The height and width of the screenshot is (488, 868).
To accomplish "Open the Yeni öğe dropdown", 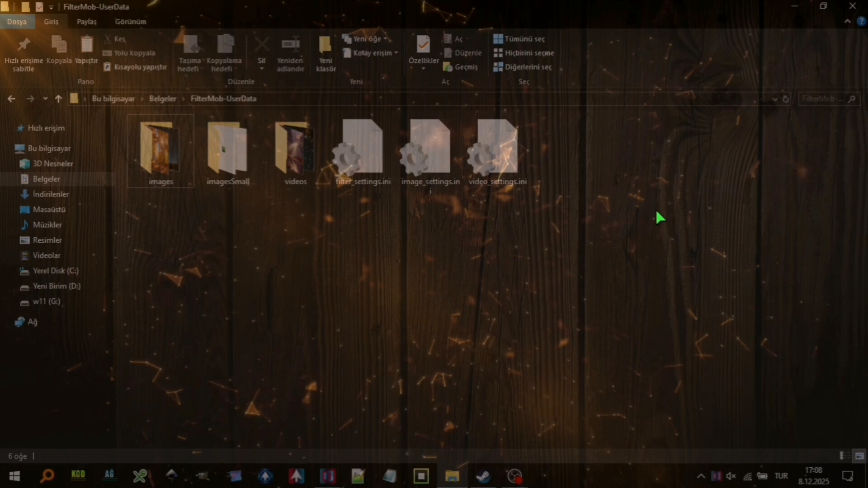I will point(367,39).
